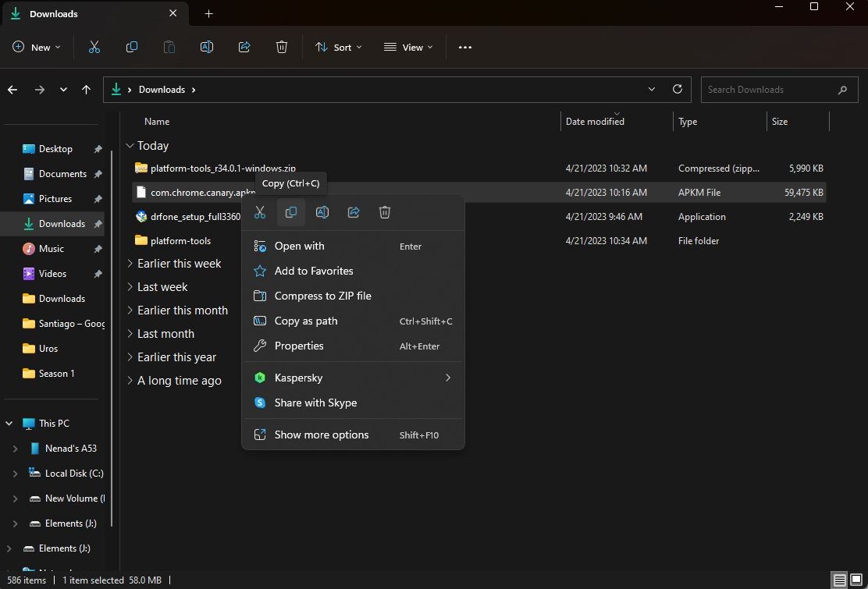
Task: Select the Cut icon in the toolbar
Action: click(94, 47)
